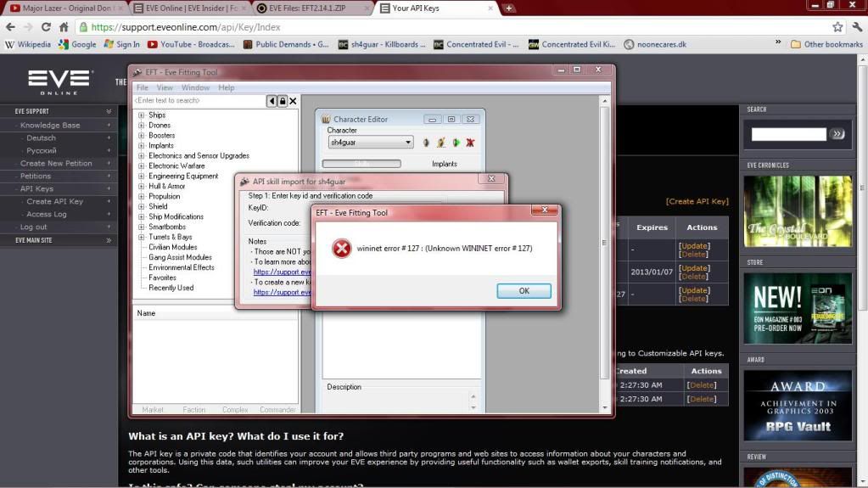Expand Electronics and Sensor Upgrades node
The height and width of the screenshot is (488, 868).
tap(141, 155)
